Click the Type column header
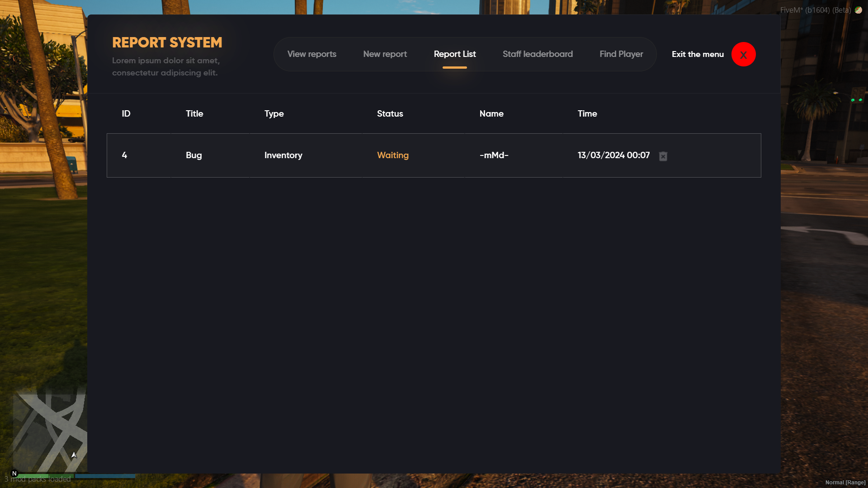The width and height of the screenshot is (868, 488). click(274, 113)
